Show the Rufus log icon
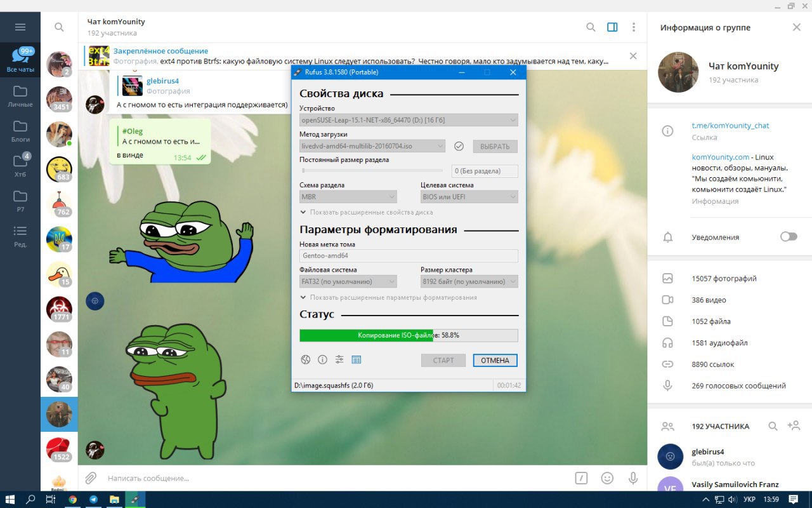The image size is (812, 508). coord(357,360)
